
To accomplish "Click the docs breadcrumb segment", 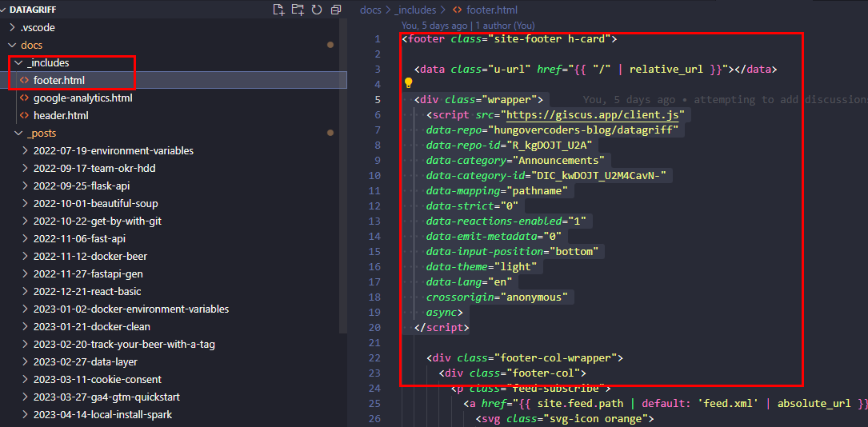I will pos(370,10).
